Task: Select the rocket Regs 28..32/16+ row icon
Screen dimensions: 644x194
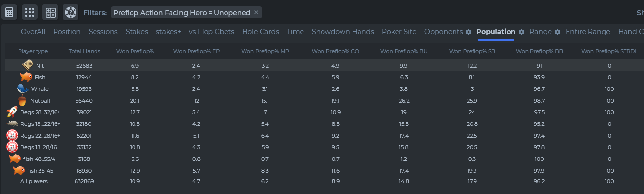Action: pyautogui.click(x=12, y=112)
